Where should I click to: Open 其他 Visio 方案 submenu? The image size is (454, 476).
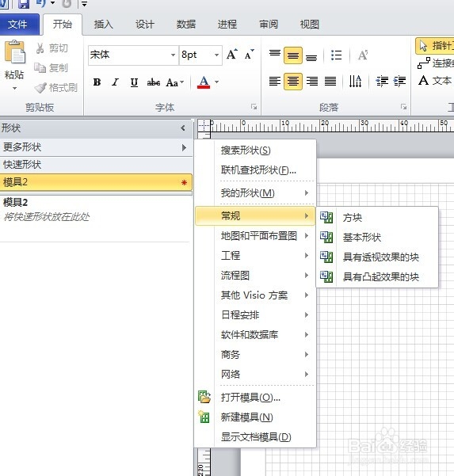click(x=255, y=295)
